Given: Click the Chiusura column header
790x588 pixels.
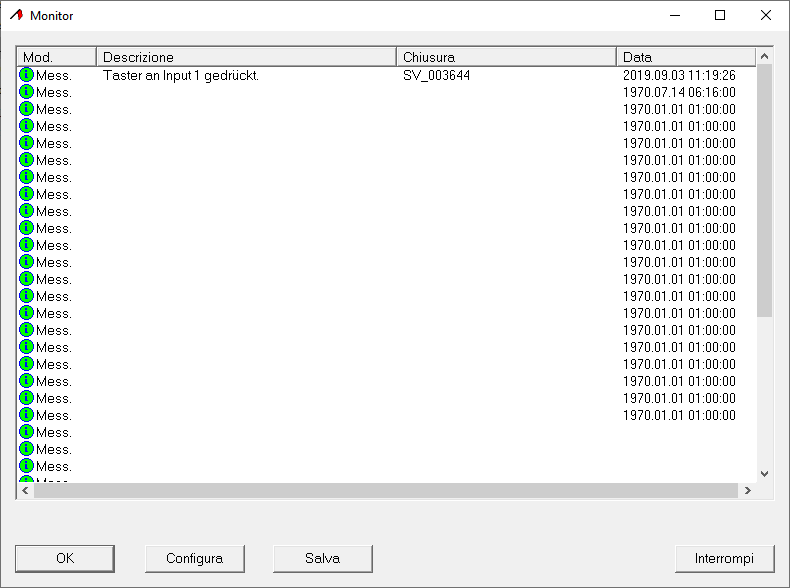Looking at the screenshot, I should (506, 57).
